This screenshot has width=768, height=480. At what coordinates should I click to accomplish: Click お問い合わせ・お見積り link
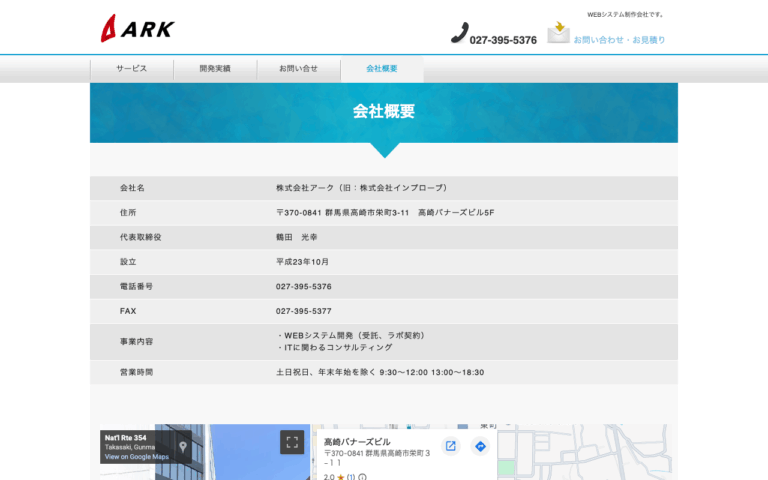pyautogui.click(x=620, y=40)
